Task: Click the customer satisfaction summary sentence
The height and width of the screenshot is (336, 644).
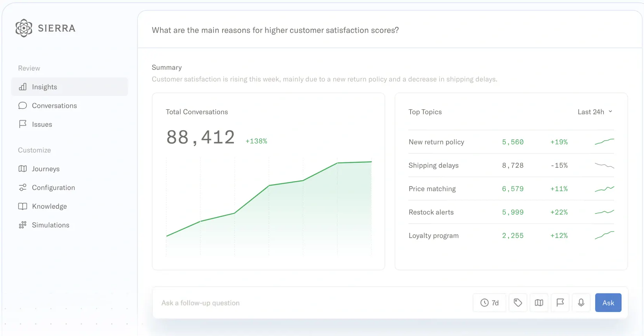Action: click(x=324, y=79)
